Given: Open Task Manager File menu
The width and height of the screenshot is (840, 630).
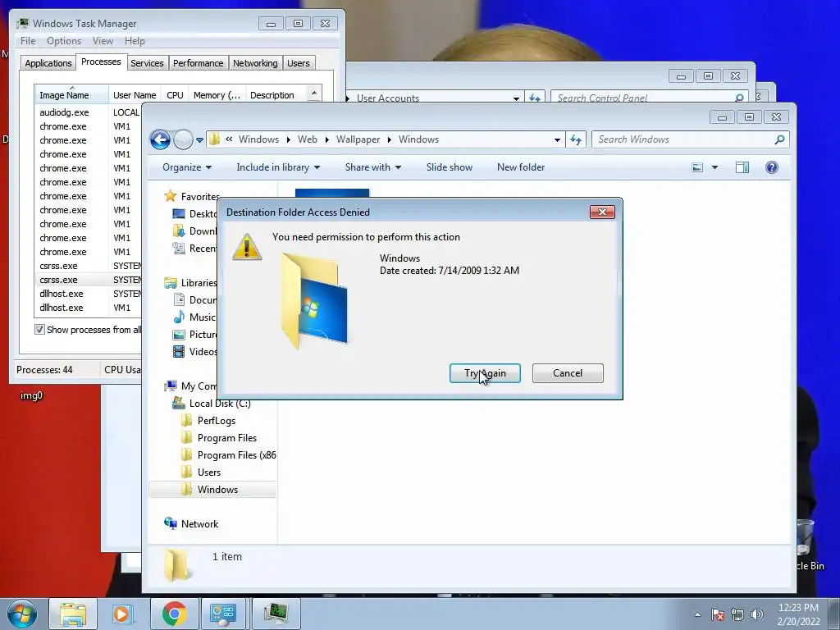Looking at the screenshot, I should click(28, 41).
